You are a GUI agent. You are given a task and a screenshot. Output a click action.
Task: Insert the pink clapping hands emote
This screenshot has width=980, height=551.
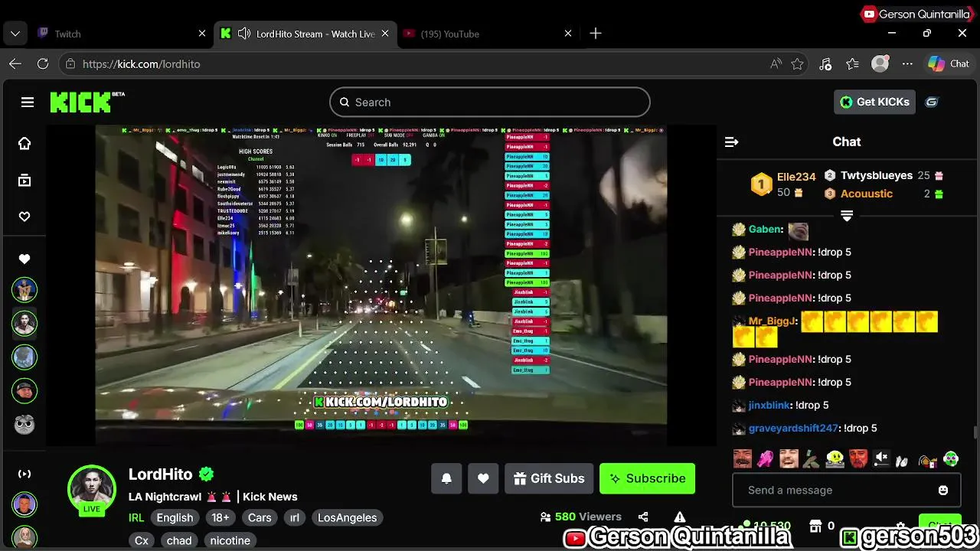(766, 459)
